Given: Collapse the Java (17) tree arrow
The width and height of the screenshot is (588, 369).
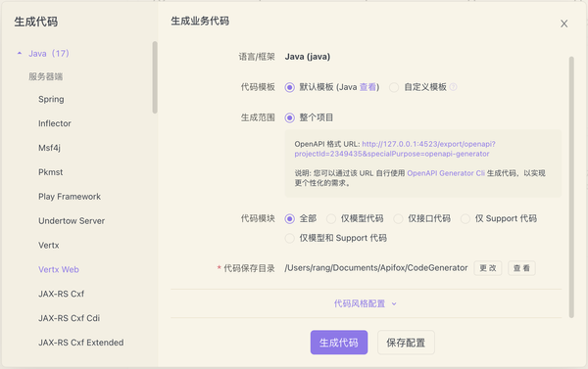Looking at the screenshot, I should (20, 53).
